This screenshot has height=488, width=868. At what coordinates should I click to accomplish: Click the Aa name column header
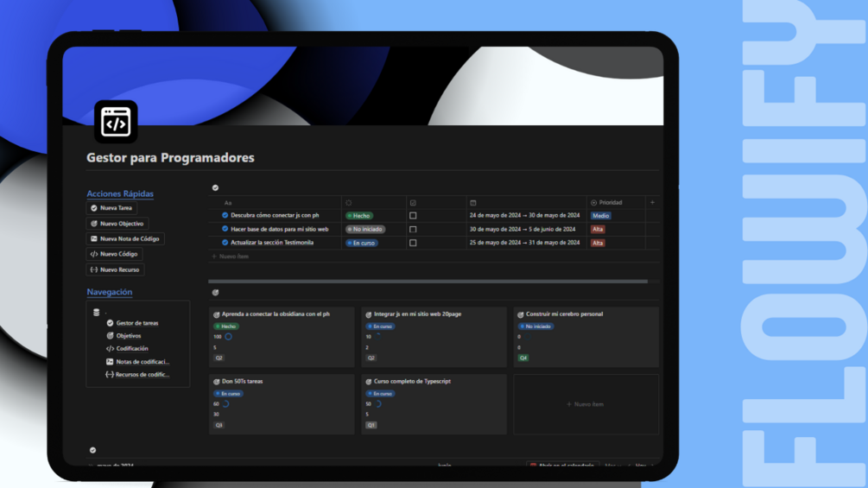tap(227, 202)
